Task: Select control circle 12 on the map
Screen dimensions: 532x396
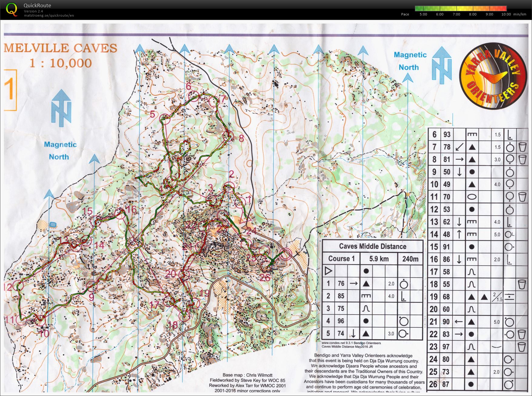Action: (x=18, y=286)
